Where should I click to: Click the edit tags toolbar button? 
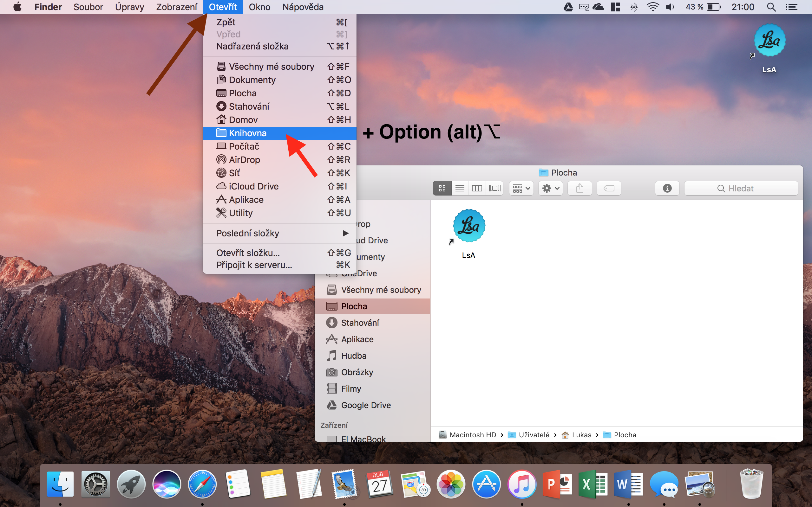coord(609,189)
